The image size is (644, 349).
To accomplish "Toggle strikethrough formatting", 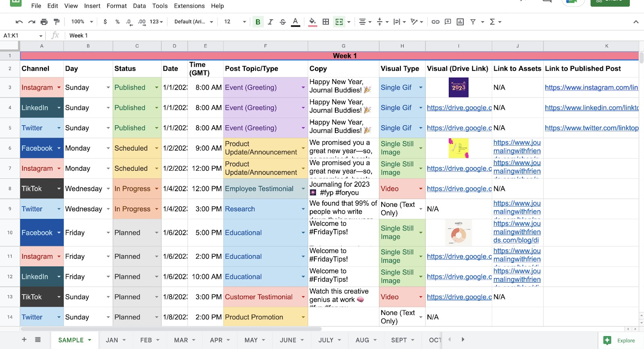I will click(283, 22).
